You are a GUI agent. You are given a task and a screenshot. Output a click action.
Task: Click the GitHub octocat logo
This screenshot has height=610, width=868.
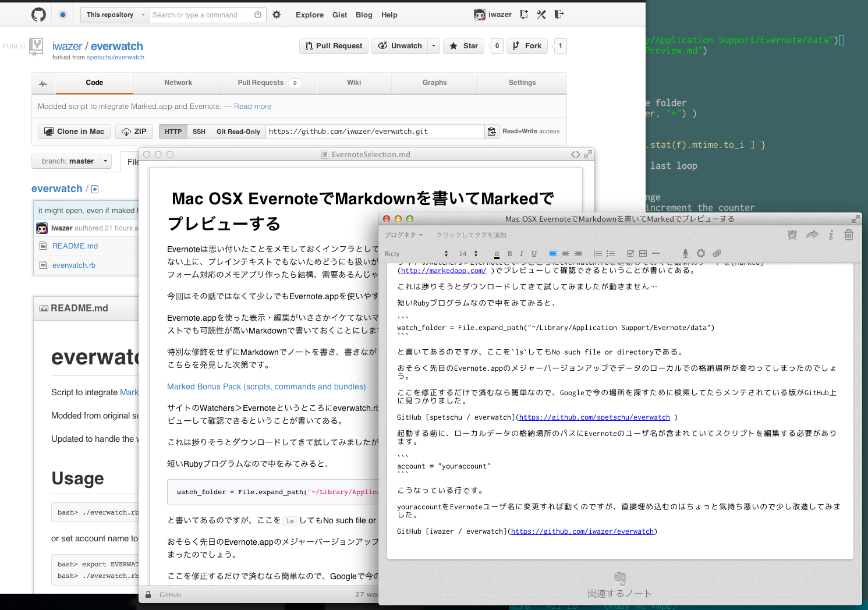click(38, 15)
